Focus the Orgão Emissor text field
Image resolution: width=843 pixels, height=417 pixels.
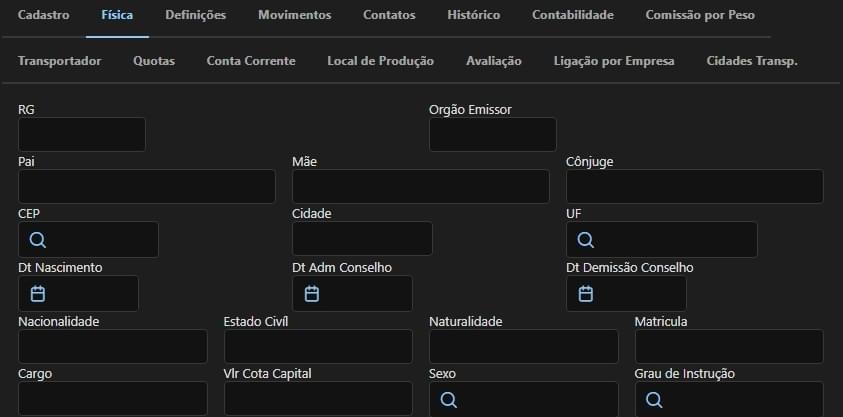point(492,134)
